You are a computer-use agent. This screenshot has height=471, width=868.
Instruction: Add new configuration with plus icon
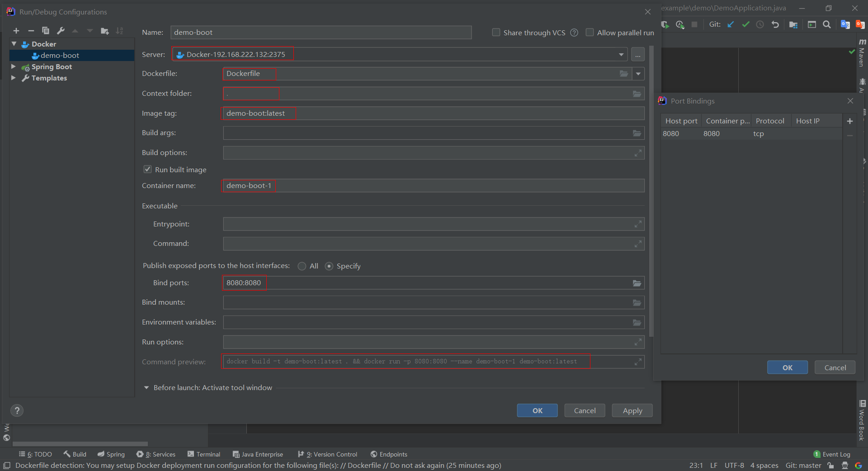click(x=16, y=31)
